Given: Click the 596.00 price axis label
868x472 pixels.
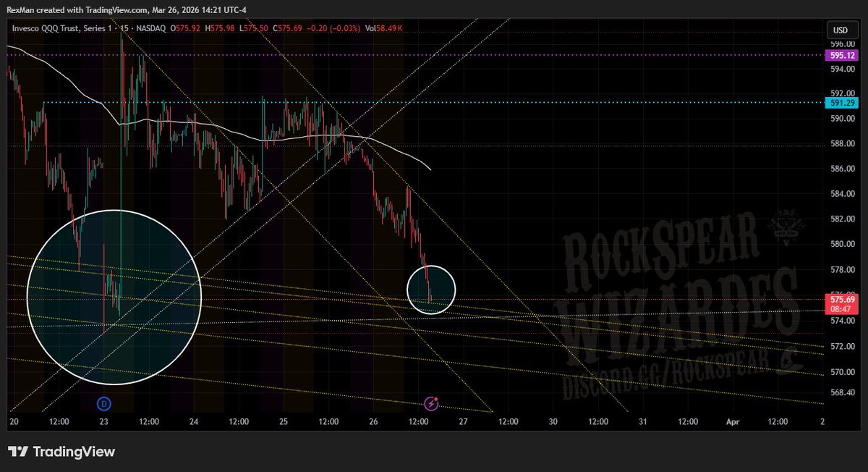Looking at the screenshot, I should (841, 43).
